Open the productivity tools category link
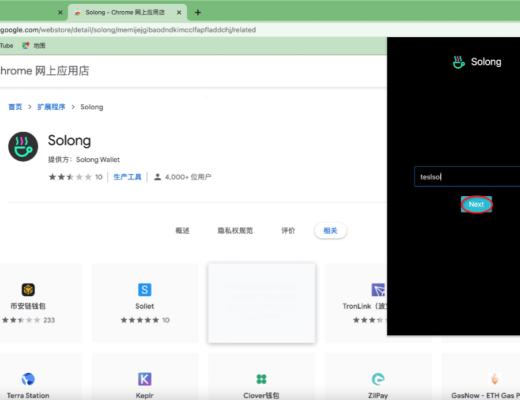This screenshot has width=520, height=400. tap(127, 177)
